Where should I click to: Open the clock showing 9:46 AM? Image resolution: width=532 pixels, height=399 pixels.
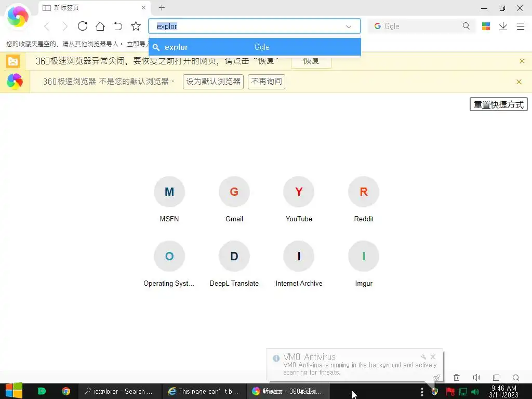pos(503,391)
